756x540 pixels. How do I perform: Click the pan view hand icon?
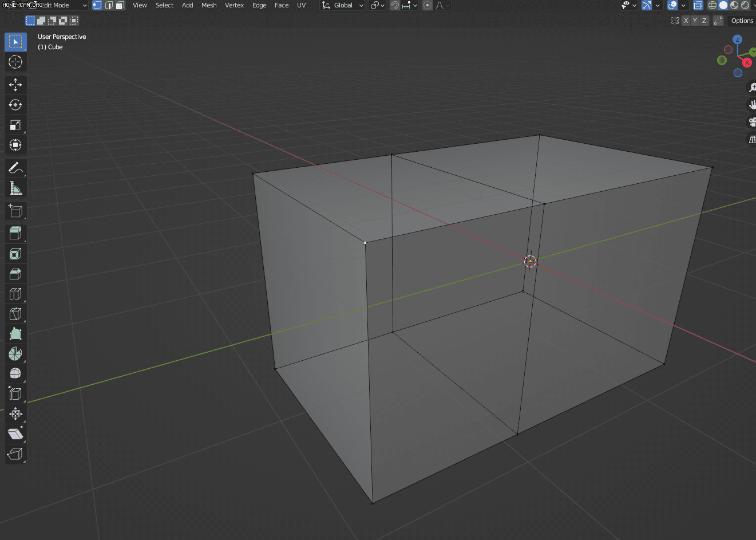click(x=752, y=105)
